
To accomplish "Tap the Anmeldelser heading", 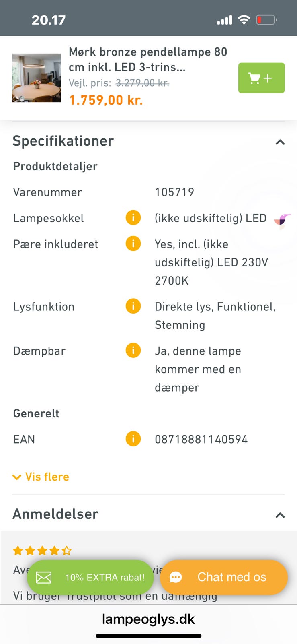I will [55, 514].
